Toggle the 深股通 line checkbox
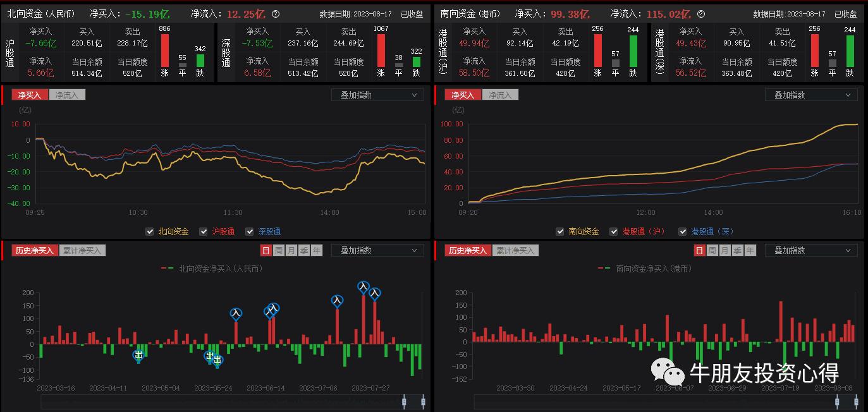 point(250,232)
